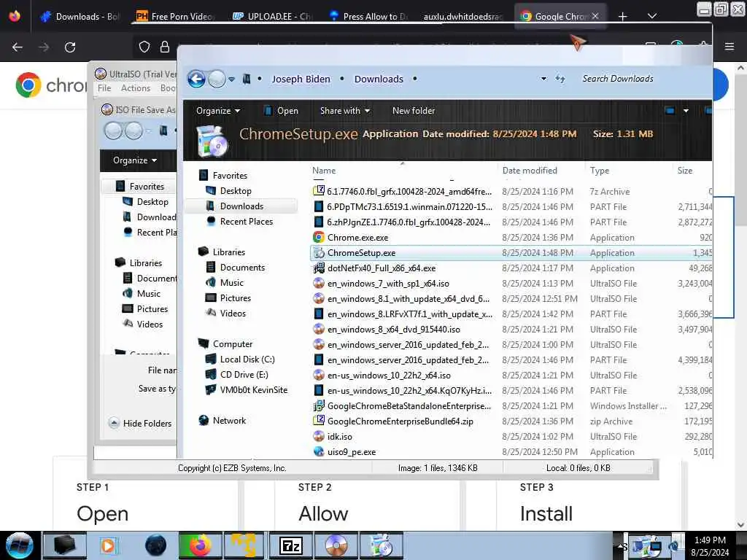Viewport: 747px width, 560px height.
Task: Select VM0b0t KevinSite network drive
Action: pos(253,390)
